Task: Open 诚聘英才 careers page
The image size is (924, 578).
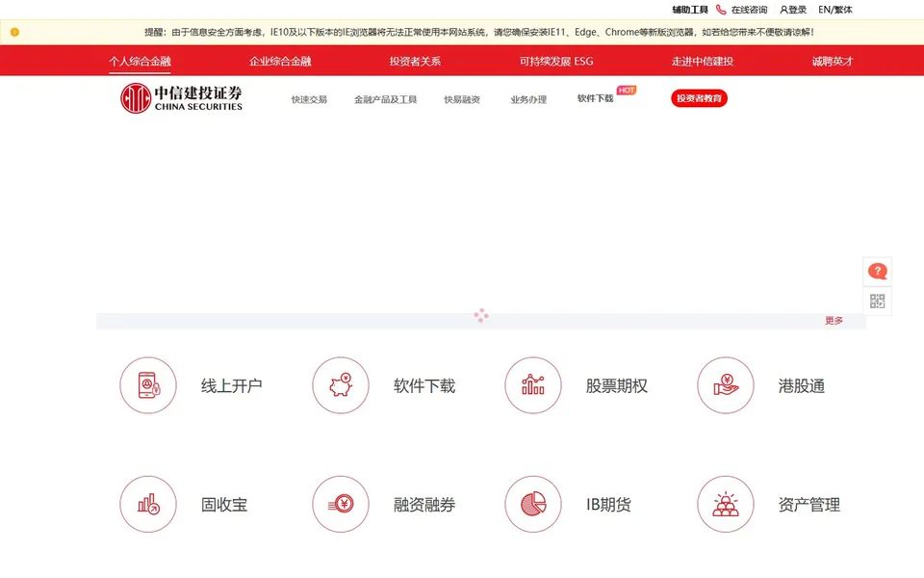Action: coord(832,61)
